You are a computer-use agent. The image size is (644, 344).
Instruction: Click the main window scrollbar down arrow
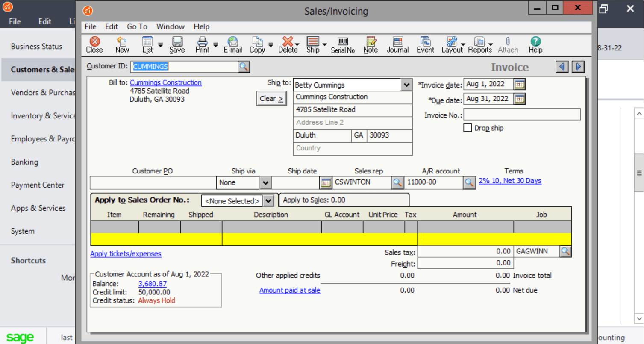639,319
